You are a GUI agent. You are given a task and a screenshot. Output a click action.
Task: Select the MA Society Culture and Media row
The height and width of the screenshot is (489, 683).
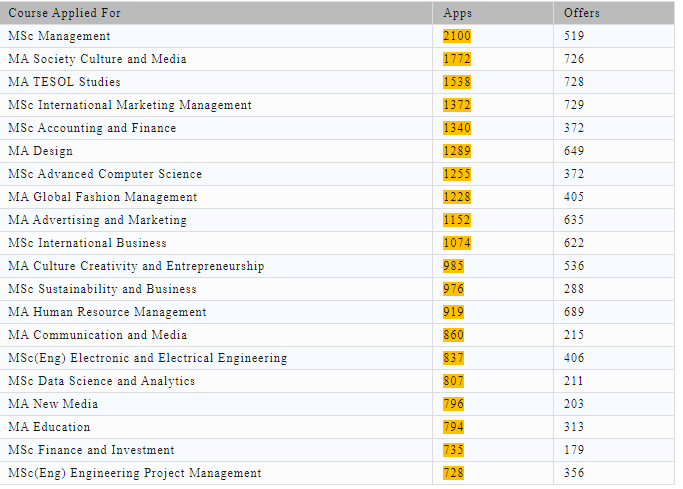tap(97, 59)
